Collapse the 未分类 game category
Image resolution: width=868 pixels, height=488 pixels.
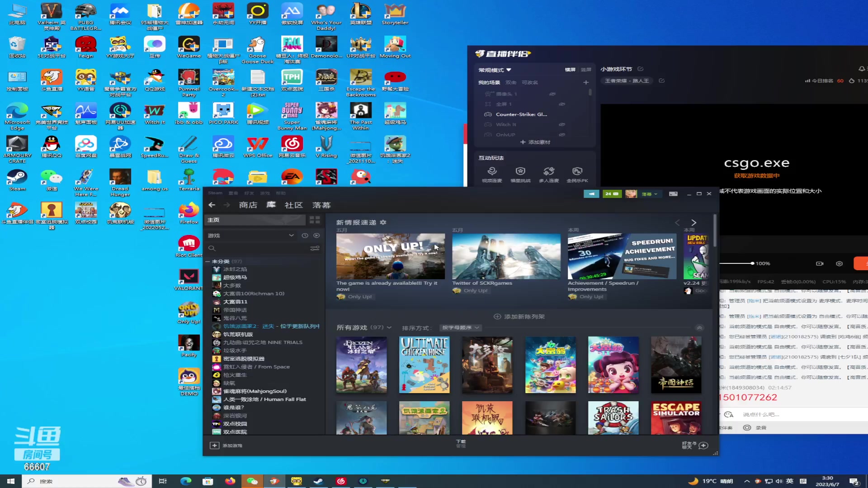[208, 261]
